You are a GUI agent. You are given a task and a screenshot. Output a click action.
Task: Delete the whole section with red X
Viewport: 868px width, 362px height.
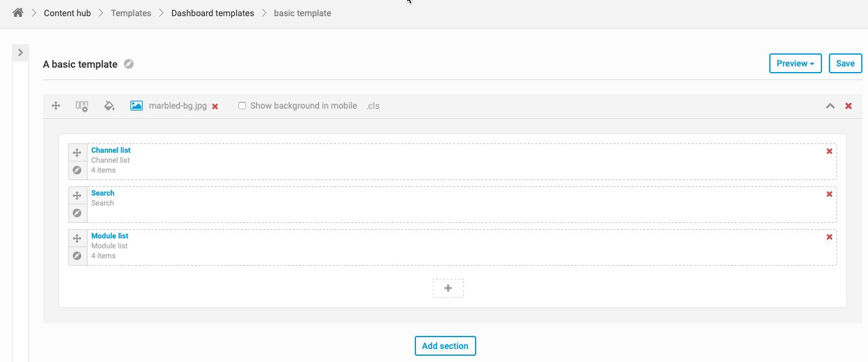pyautogui.click(x=849, y=106)
